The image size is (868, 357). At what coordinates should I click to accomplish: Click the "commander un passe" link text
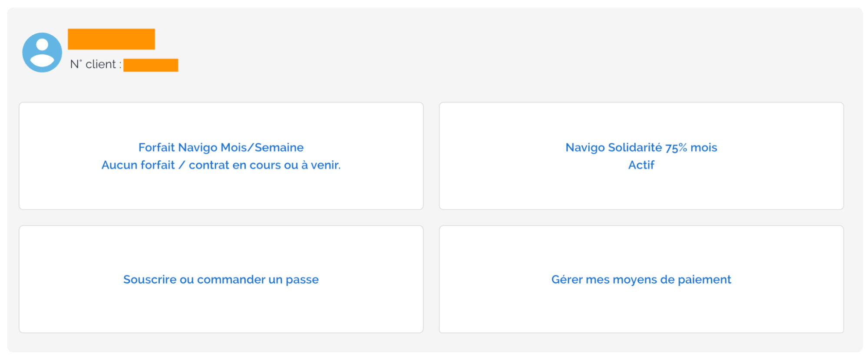point(257,279)
